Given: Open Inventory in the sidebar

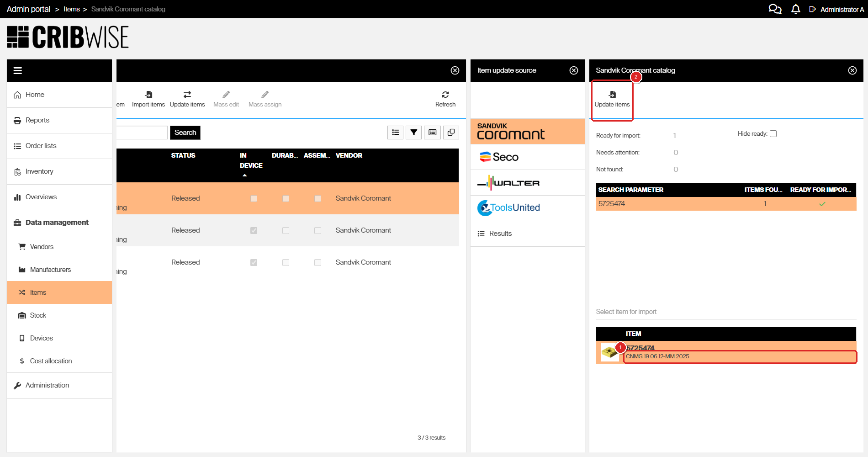Looking at the screenshot, I should coord(59,171).
